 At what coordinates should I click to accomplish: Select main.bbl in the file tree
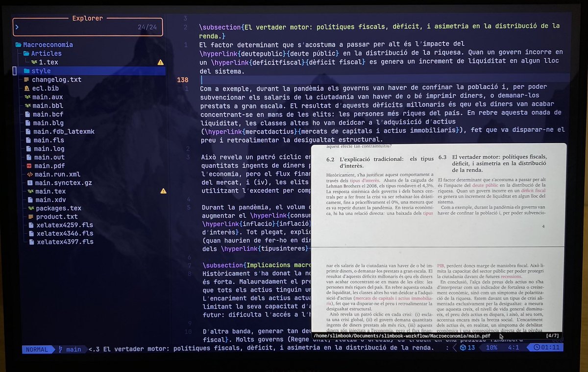(48, 105)
